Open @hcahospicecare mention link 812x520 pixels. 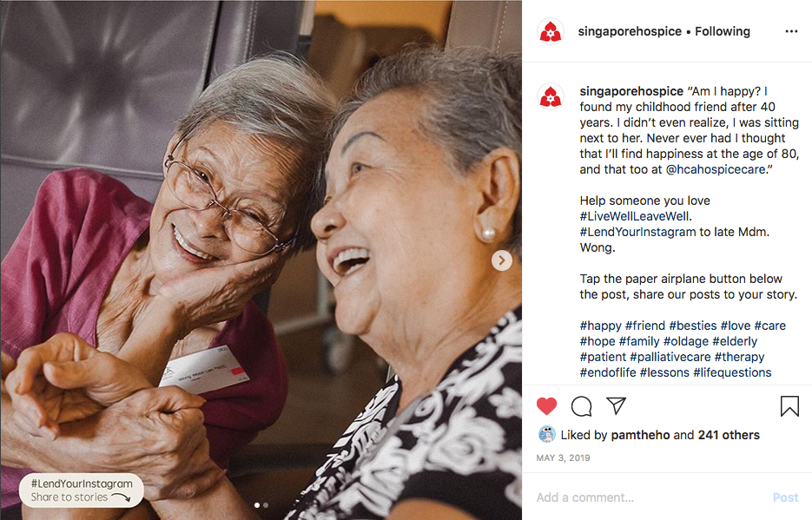point(716,169)
